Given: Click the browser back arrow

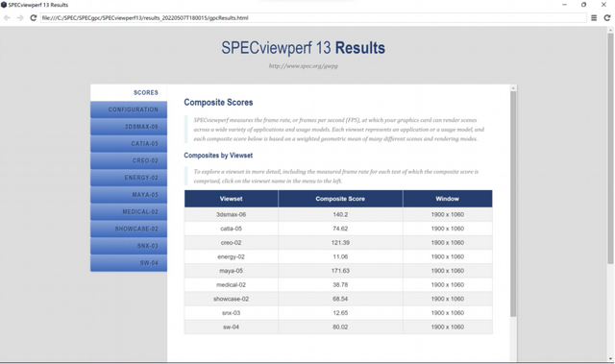Looking at the screenshot, I should click(7, 17).
